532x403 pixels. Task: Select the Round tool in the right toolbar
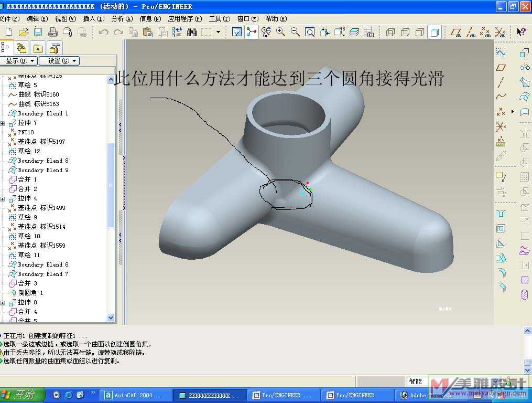tap(501, 272)
